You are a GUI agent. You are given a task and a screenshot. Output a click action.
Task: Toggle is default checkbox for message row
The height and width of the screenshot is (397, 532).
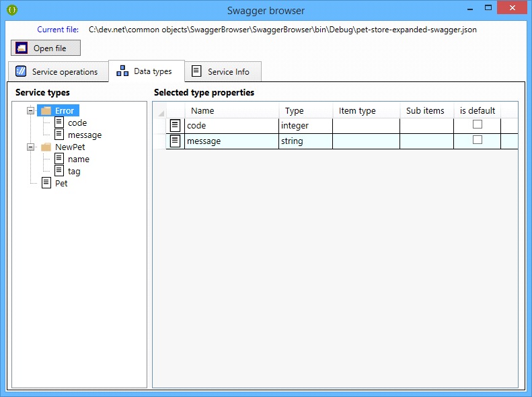click(478, 139)
